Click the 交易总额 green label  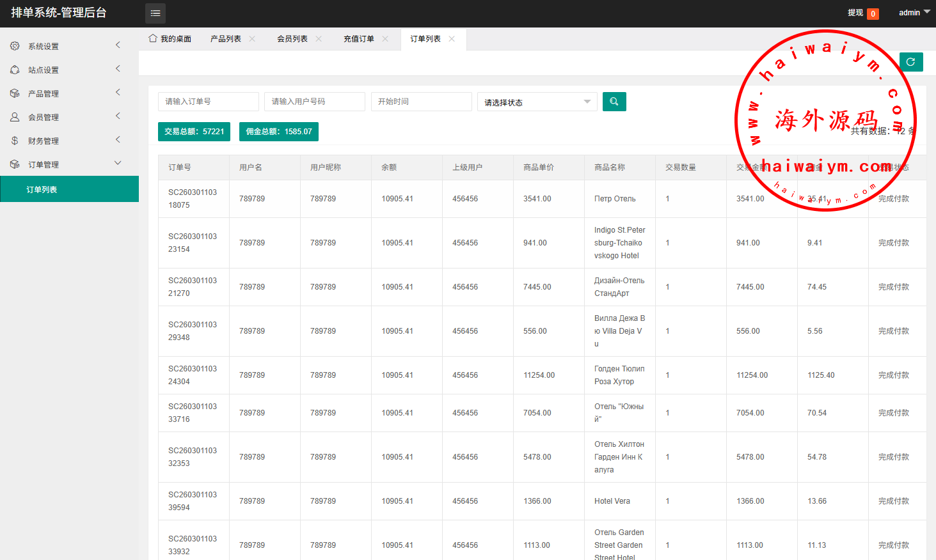pyautogui.click(x=194, y=132)
